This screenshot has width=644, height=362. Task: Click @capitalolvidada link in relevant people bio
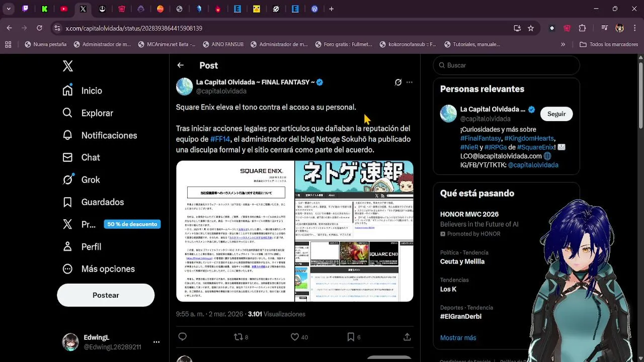coord(533,165)
